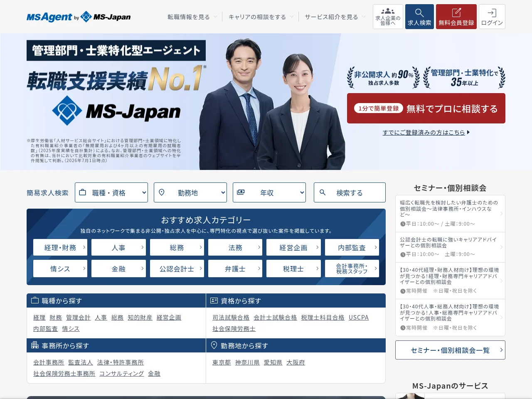Open the 公認会計士の転職 seminar item
Viewport: 532px width, 399px height.
point(450,247)
